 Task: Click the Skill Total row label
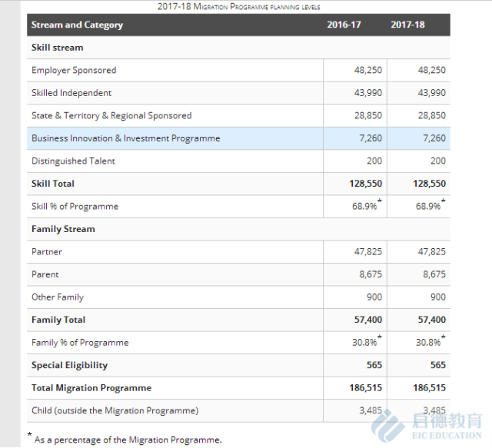53,184
